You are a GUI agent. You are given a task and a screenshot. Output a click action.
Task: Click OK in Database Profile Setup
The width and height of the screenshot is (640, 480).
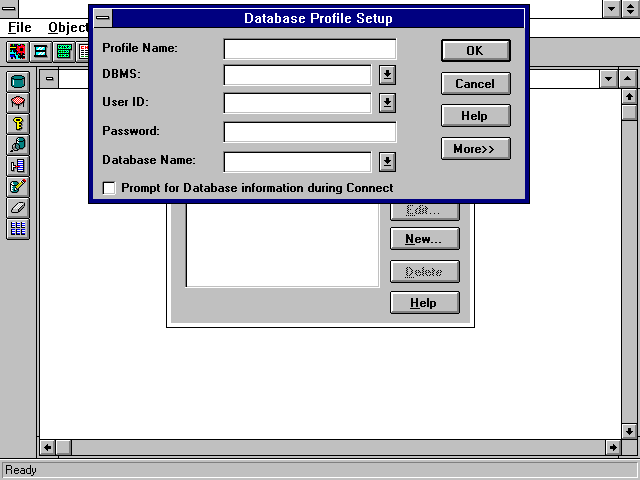475,50
